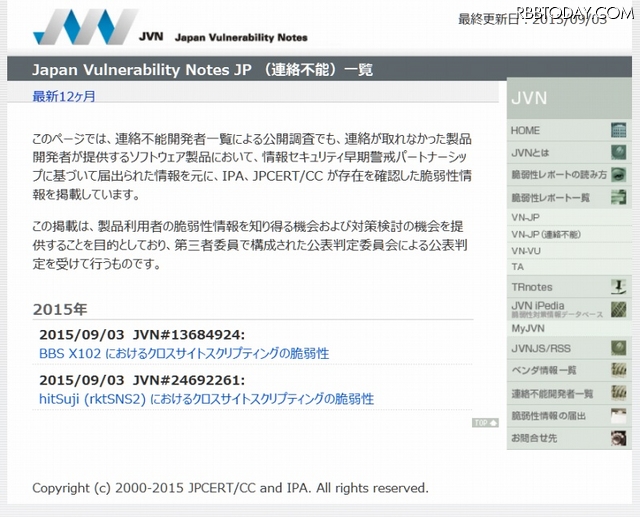Viewport: 640px width, 517px height.
Task: Open 脆弱性レポートの読み方 menu item
Action: point(569,175)
